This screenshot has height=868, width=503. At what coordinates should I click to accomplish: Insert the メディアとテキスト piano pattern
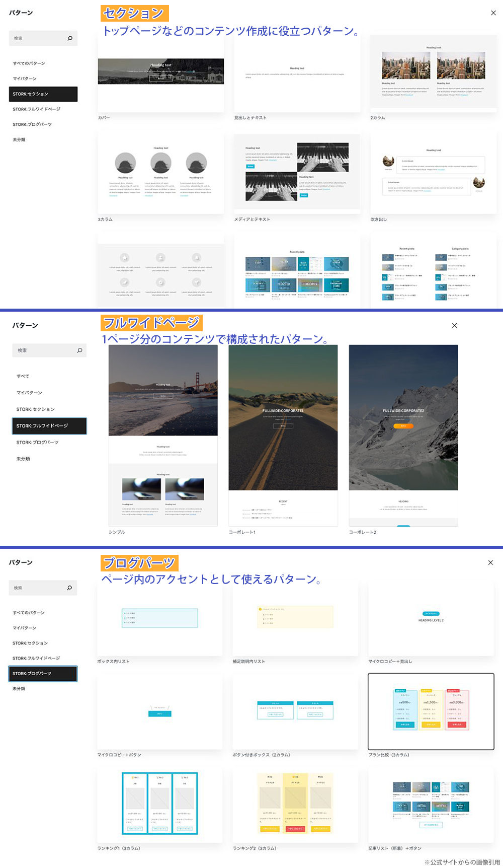pos(297,173)
